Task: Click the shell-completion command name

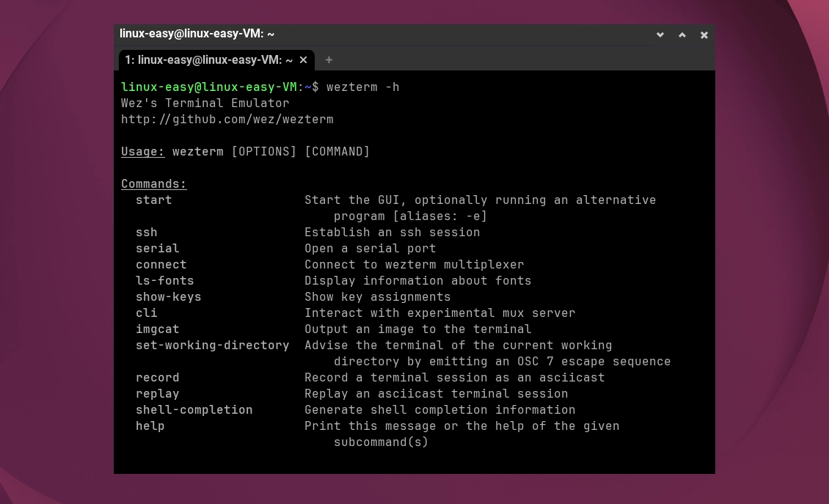Action: click(194, 410)
